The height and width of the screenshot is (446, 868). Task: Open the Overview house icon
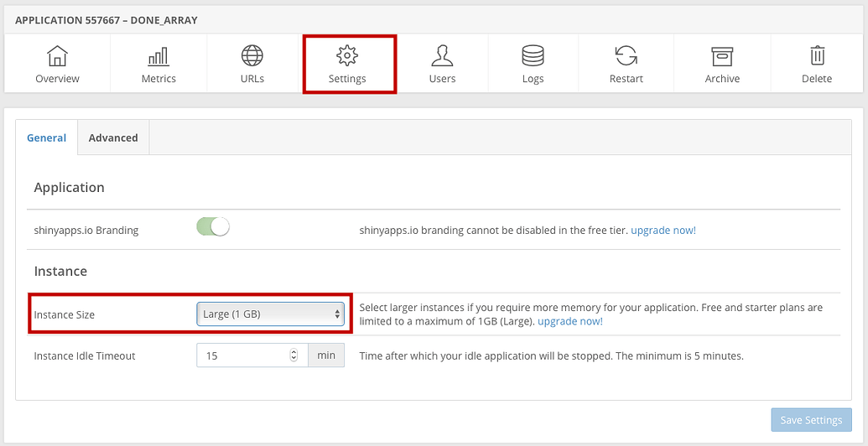pos(58,56)
